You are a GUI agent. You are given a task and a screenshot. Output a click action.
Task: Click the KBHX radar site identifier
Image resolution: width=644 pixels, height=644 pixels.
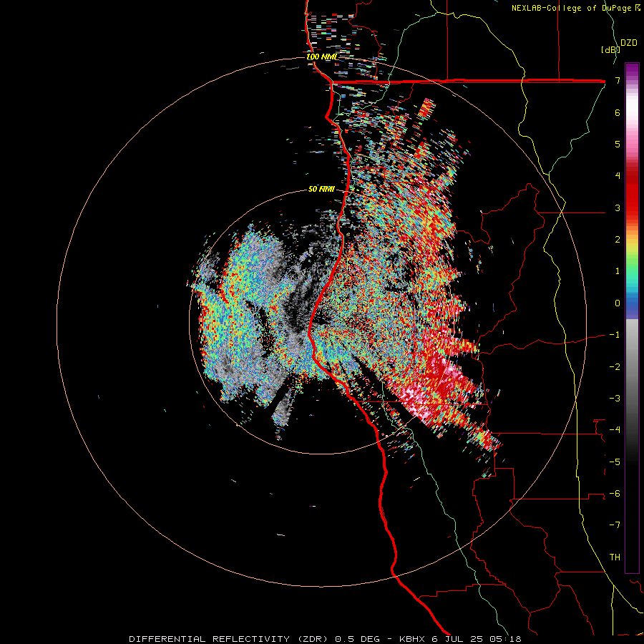click(411, 639)
